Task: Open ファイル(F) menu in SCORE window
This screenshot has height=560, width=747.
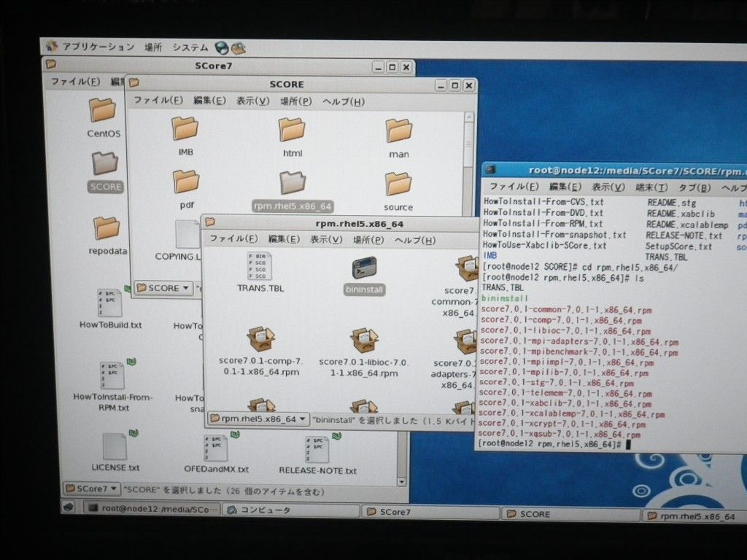Action: pyautogui.click(x=158, y=100)
